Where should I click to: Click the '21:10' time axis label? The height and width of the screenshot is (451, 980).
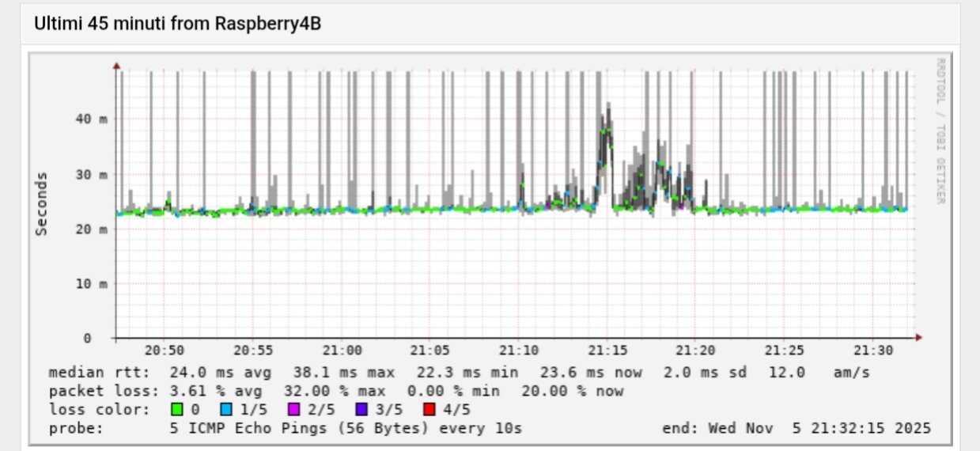click(x=519, y=350)
